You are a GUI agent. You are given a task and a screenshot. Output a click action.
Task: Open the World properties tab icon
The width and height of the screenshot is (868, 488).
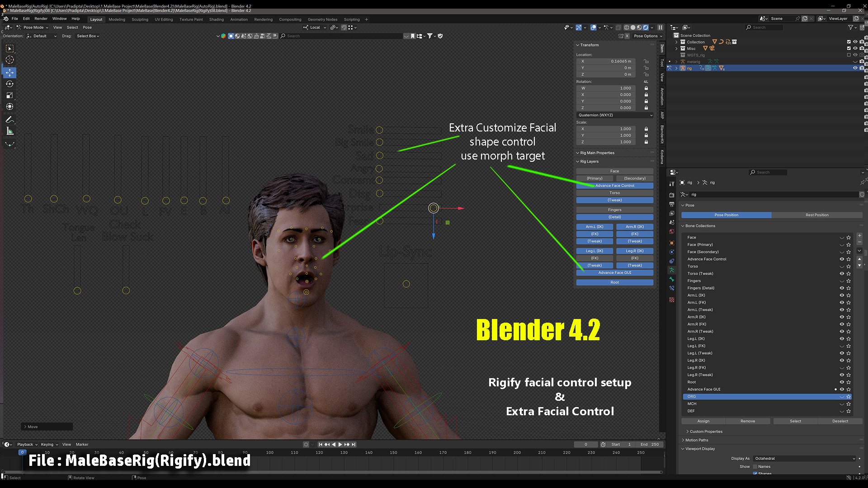tap(671, 231)
